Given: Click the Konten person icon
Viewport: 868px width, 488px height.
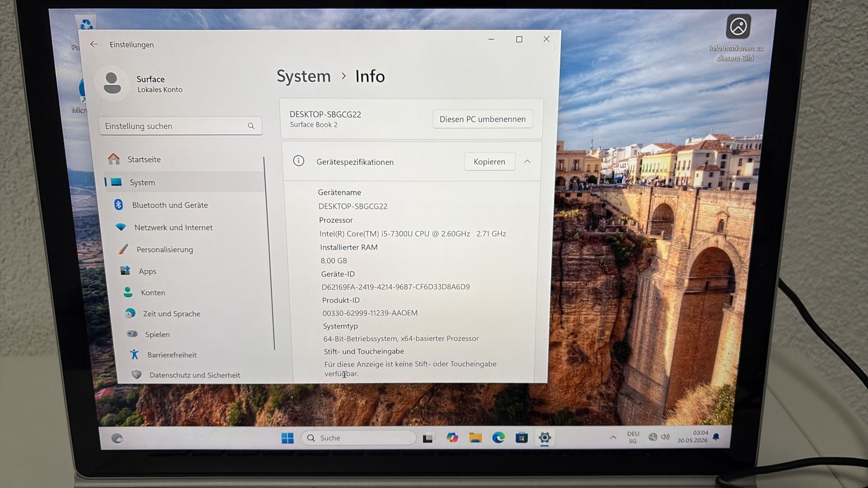Looking at the screenshot, I should (x=128, y=292).
